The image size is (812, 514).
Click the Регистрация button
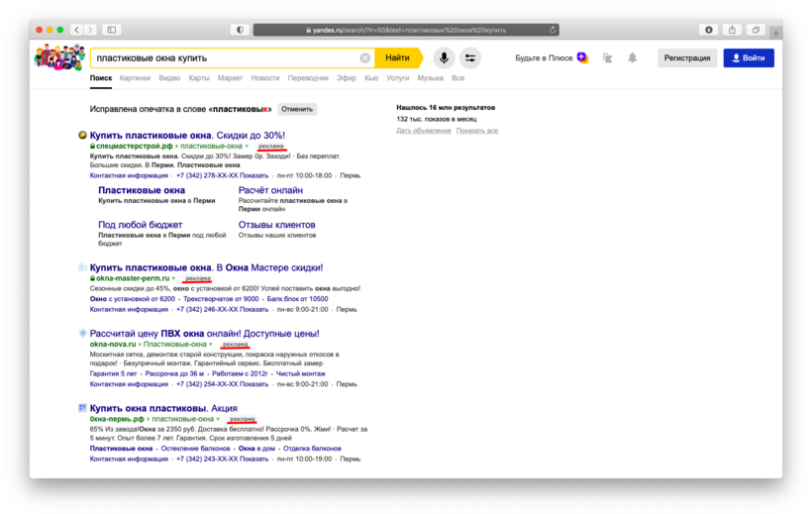687,58
